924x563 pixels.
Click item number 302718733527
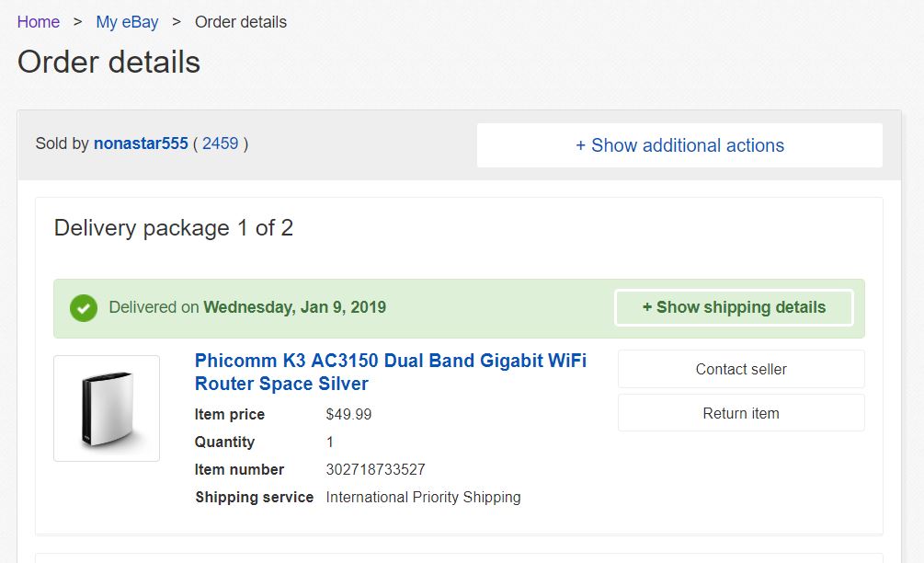(x=375, y=469)
